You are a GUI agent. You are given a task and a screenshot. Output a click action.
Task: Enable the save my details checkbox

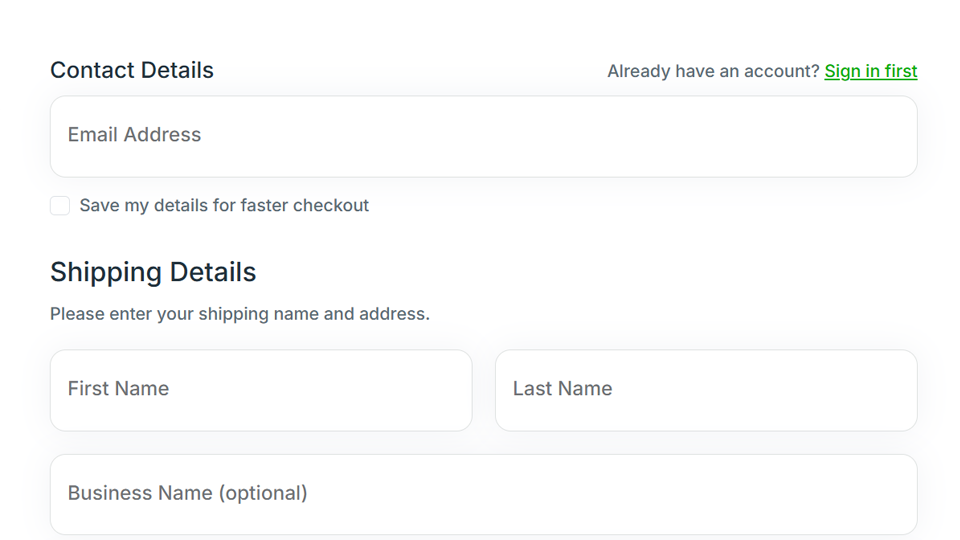click(60, 206)
